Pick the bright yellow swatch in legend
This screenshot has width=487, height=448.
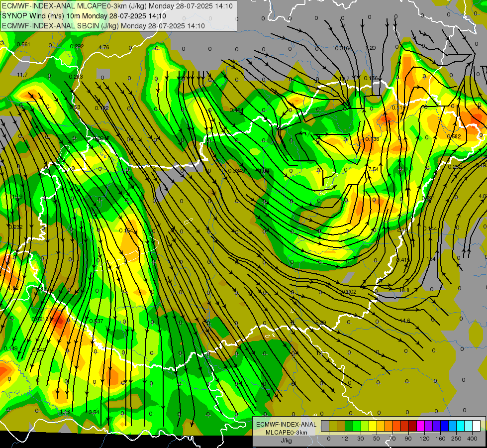pyautogui.click(x=373, y=426)
